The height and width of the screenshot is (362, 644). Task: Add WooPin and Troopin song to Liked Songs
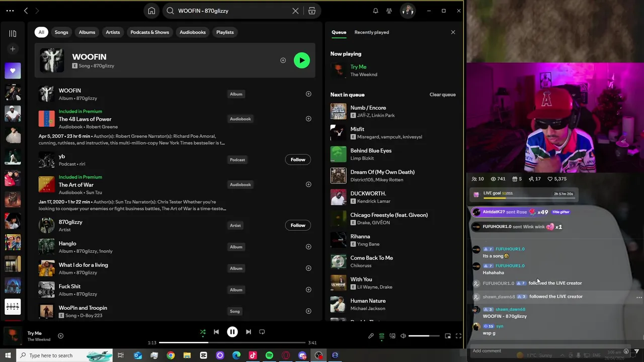point(308,311)
